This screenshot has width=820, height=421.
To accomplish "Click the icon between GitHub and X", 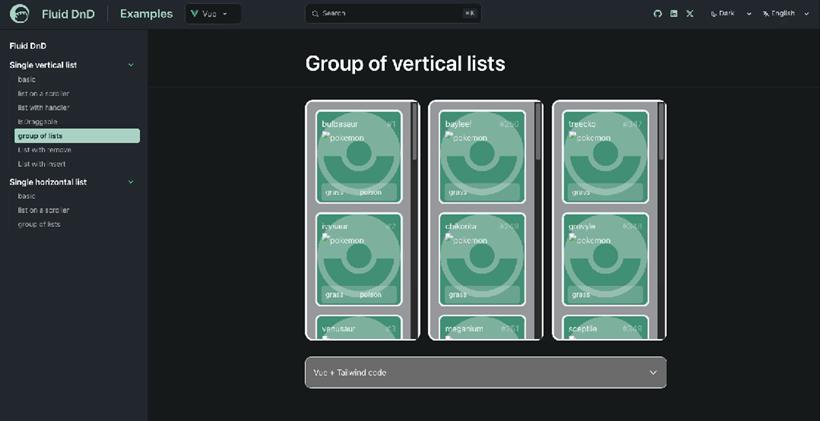I will point(674,14).
